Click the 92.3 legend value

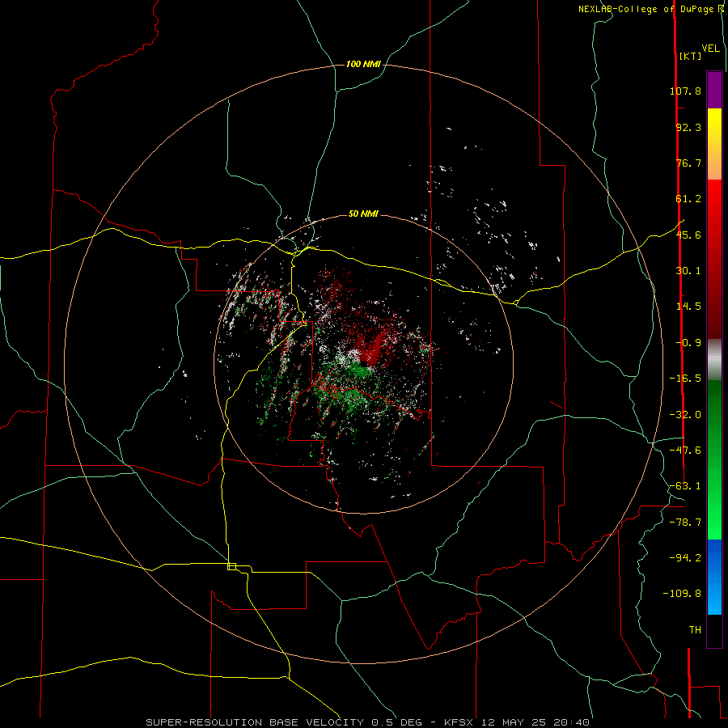(688, 127)
